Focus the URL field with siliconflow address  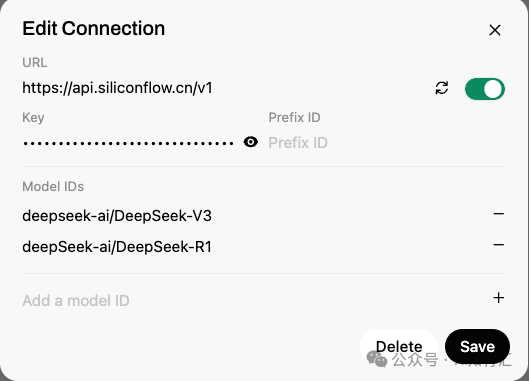click(x=225, y=88)
